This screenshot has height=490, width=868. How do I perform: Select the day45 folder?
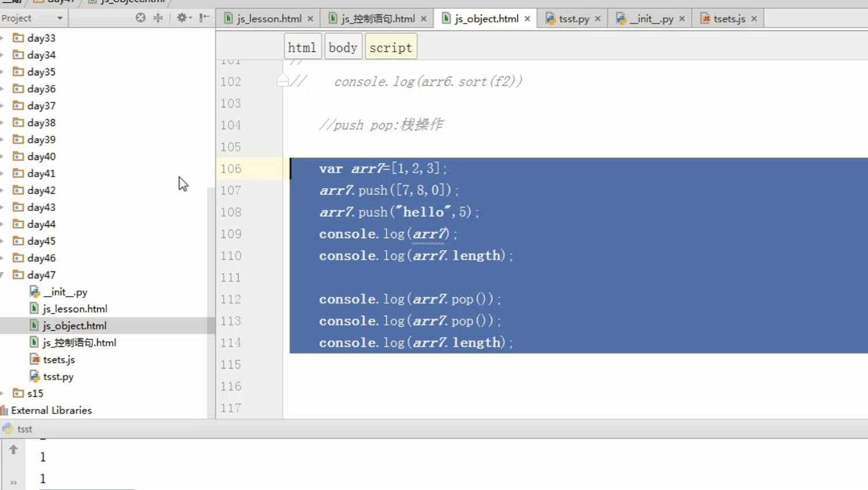coord(41,241)
